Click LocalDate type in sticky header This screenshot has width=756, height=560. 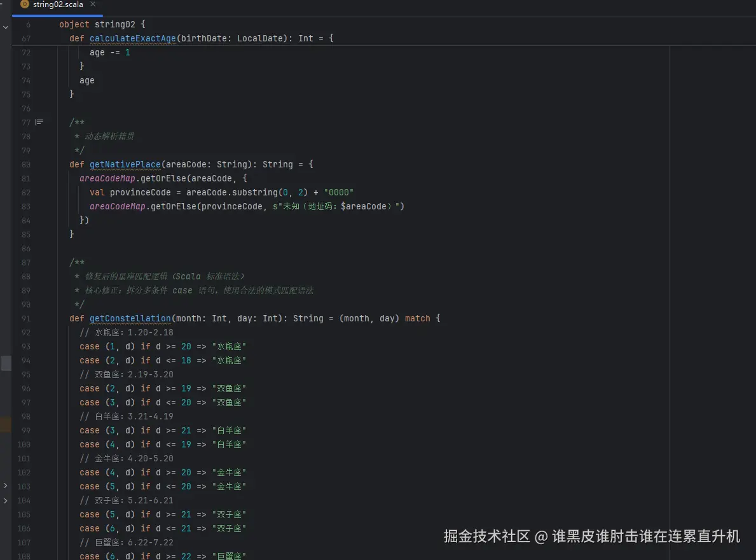click(x=263, y=38)
